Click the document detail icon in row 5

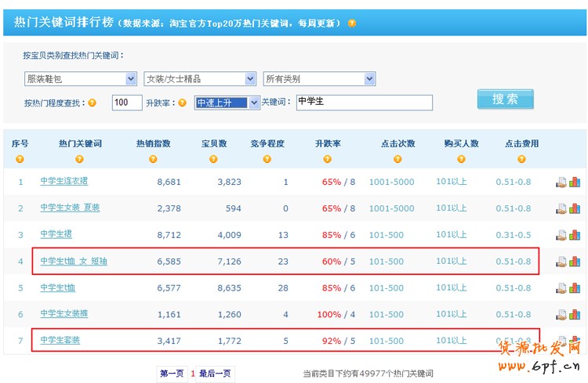click(x=561, y=288)
